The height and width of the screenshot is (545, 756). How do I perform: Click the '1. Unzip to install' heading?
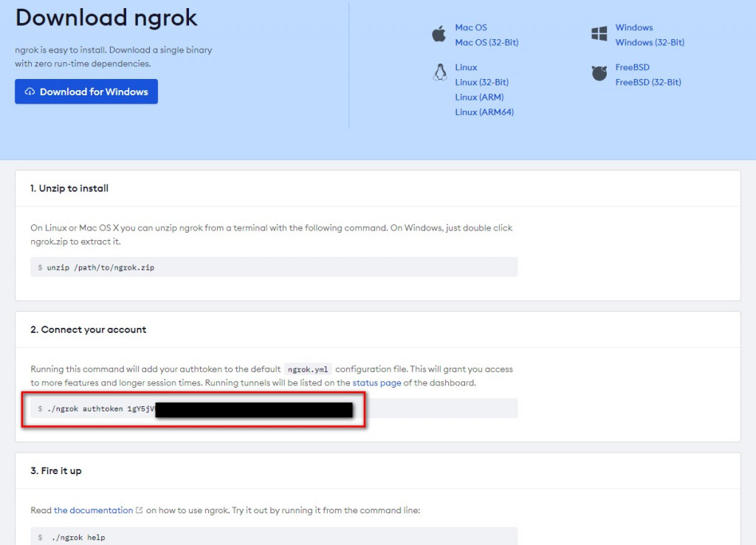point(69,188)
